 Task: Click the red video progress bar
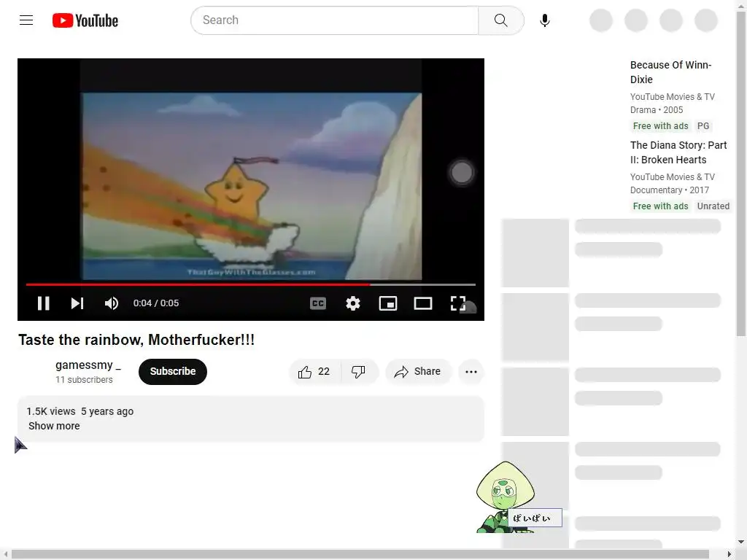(251, 284)
